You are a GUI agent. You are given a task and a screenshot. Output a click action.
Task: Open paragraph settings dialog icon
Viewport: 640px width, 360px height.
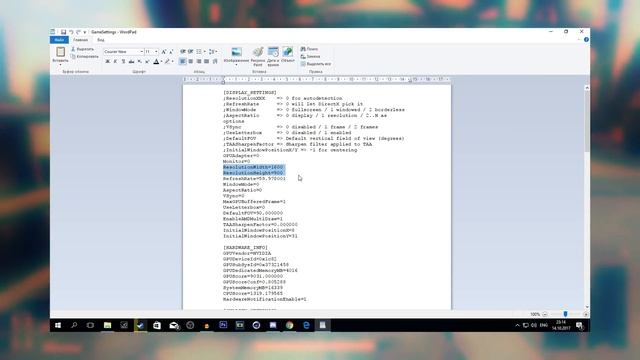[215, 61]
